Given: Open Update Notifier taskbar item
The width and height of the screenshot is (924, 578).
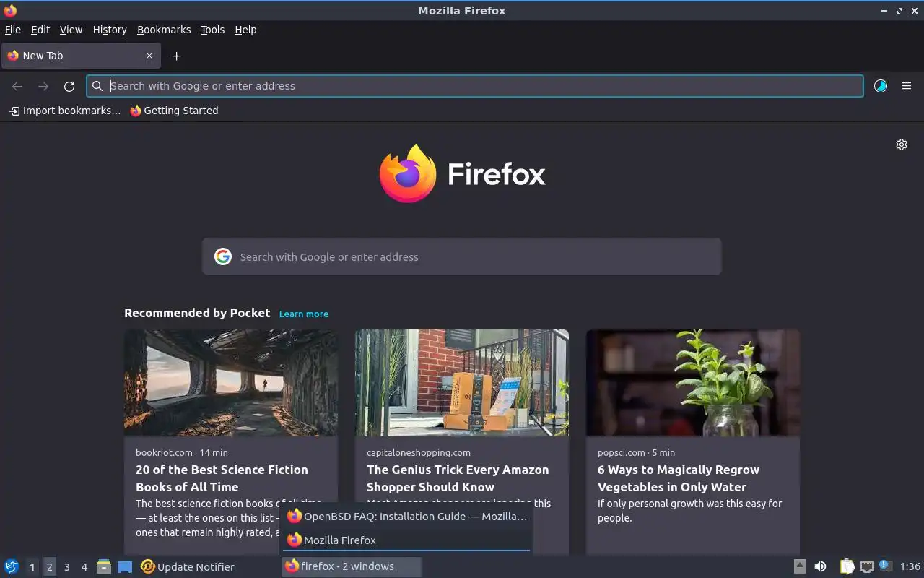Looking at the screenshot, I should pyautogui.click(x=188, y=566).
